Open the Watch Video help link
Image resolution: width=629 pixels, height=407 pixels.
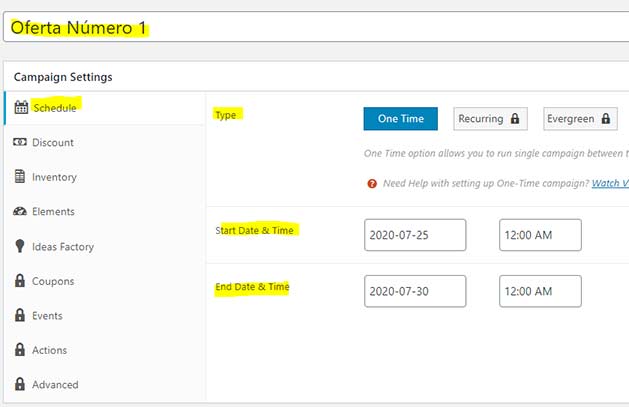point(610,183)
